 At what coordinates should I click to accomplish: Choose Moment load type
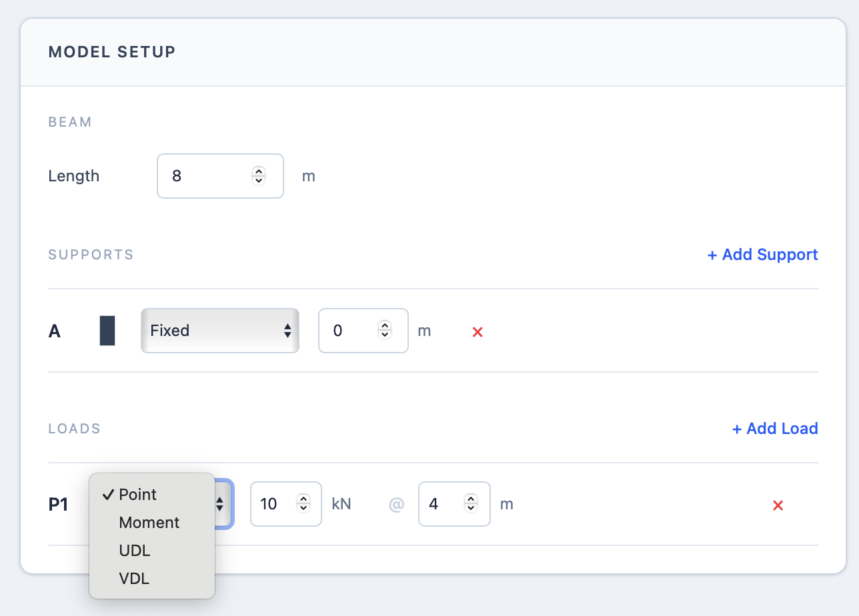coord(152,523)
